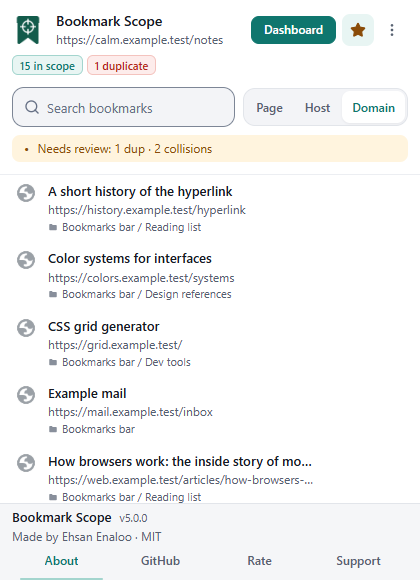The height and width of the screenshot is (580, 420).
Task: Click version label v5.0.0
Action: tap(133, 518)
